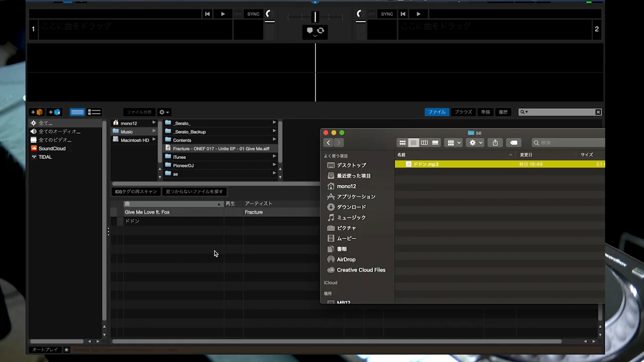This screenshot has height=362, width=644.
Task: Click the add crate icon in Serato
Action: tap(37, 112)
